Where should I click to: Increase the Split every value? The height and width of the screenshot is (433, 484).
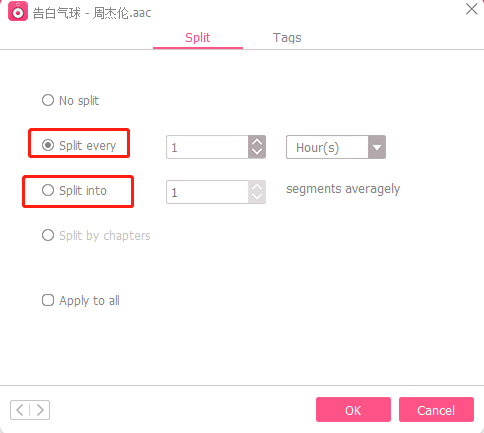(257, 142)
